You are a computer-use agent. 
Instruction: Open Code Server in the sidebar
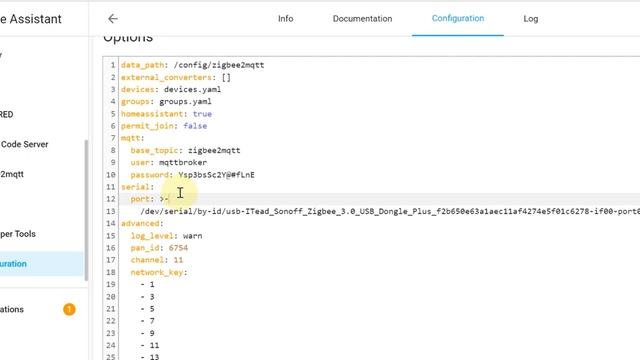click(24, 144)
